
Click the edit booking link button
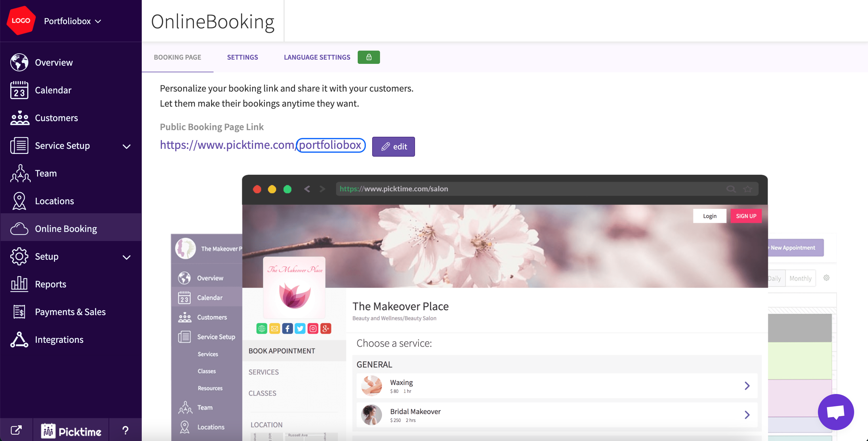393,146
